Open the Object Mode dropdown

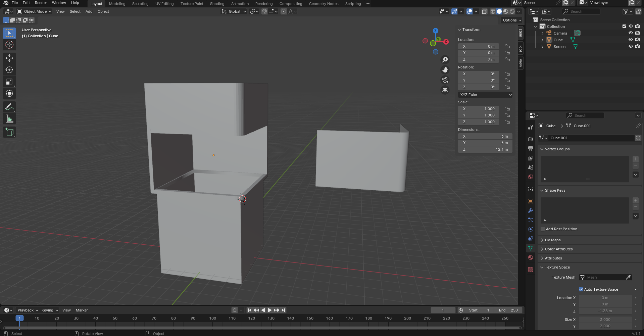(x=34, y=11)
